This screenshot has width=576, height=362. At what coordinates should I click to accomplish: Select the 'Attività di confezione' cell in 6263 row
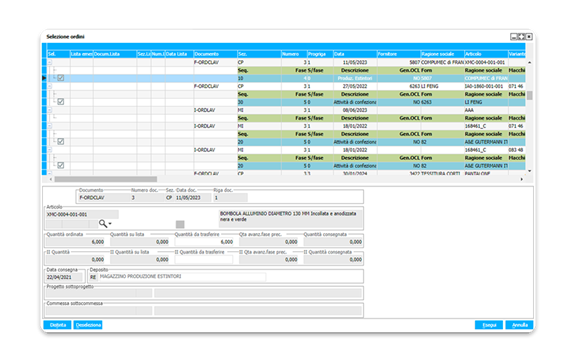pyautogui.click(x=355, y=102)
